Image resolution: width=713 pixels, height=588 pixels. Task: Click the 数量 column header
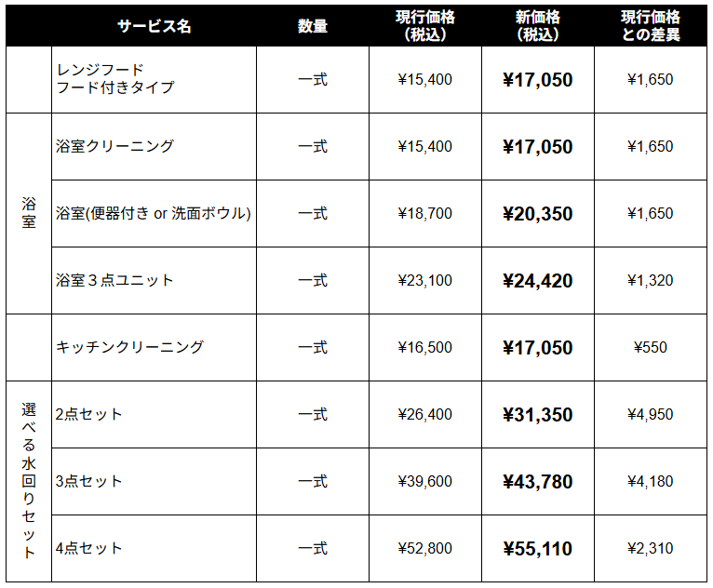(x=313, y=26)
